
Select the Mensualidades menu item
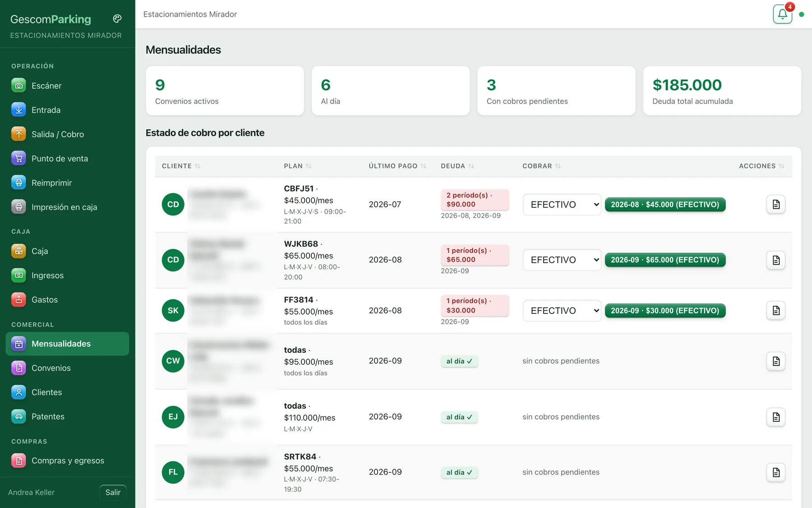(x=67, y=344)
